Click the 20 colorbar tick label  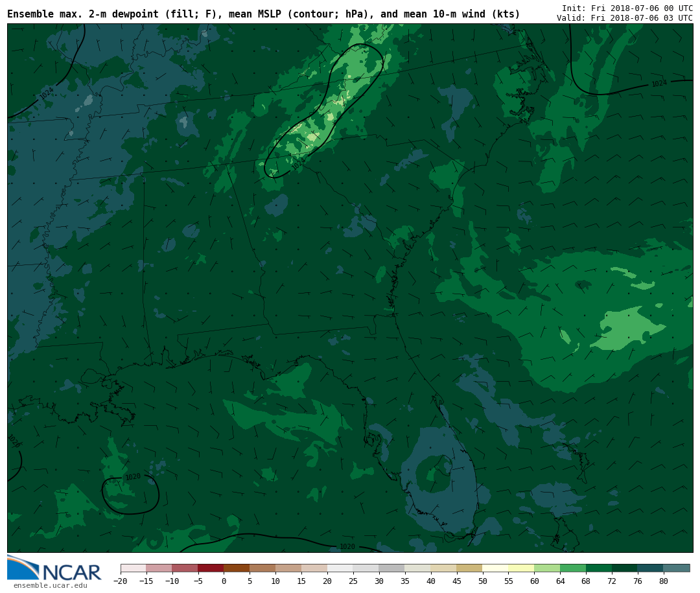327,581
